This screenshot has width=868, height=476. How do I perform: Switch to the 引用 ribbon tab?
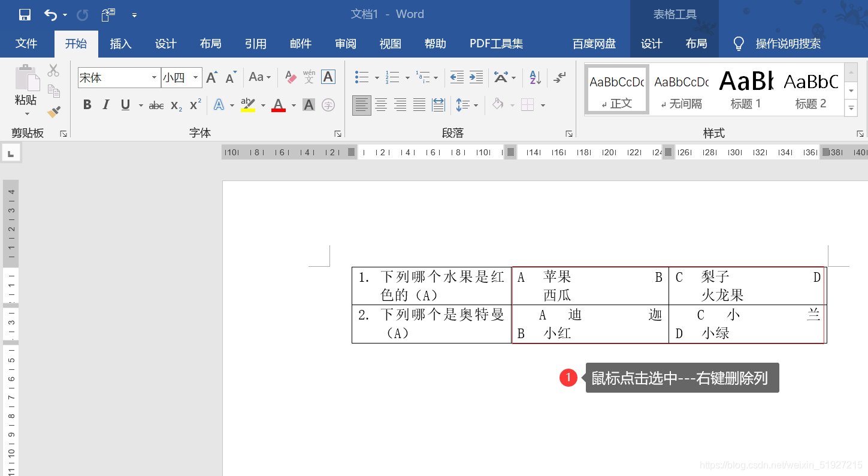click(x=256, y=44)
